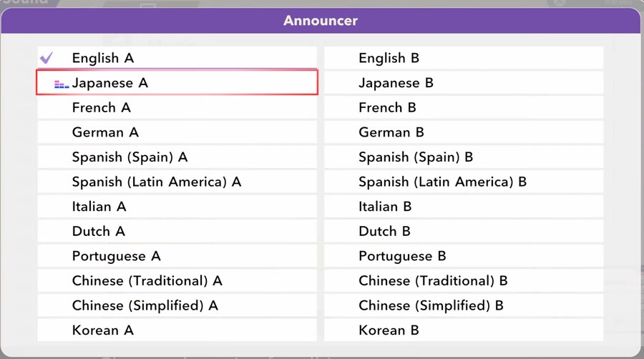
Task: Select the highlighted Japanese A row
Action: pyautogui.click(x=177, y=83)
